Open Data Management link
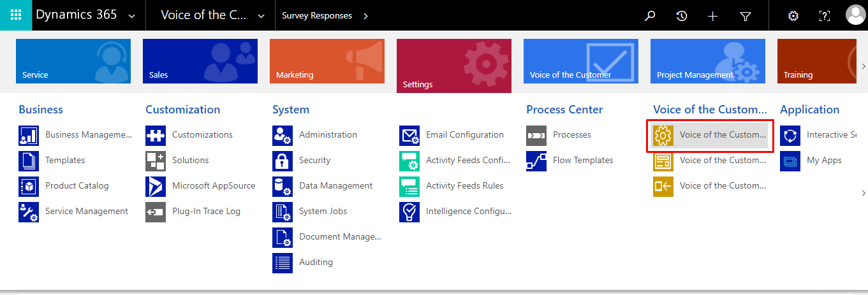The height and width of the screenshot is (295, 868). pyautogui.click(x=335, y=186)
